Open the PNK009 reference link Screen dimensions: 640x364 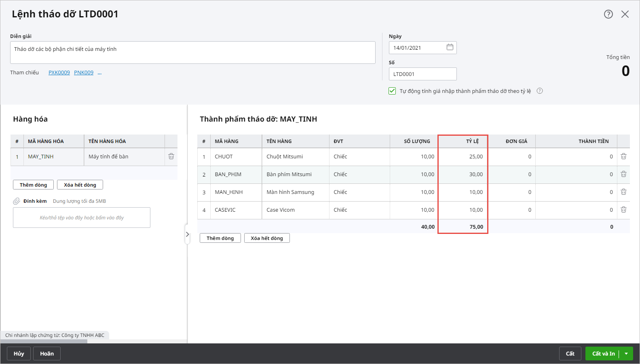click(84, 73)
